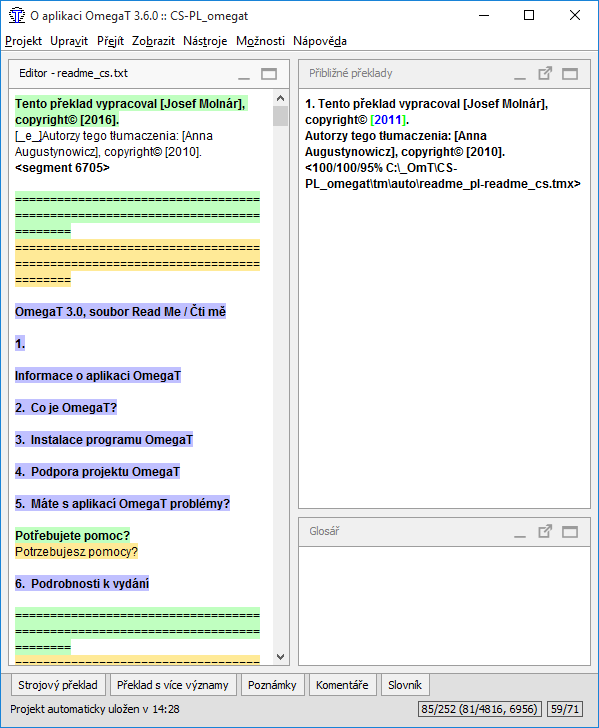Select segment "6. Podrobnosti k vydání"
Viewport: 599px width, 728px height.
[82, 584]
